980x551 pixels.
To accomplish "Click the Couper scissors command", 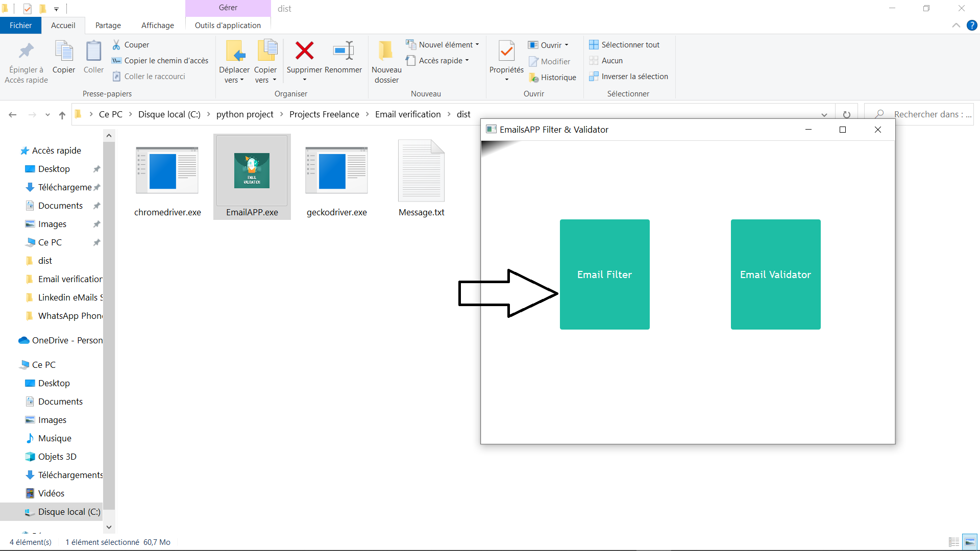I will [131, 45].
